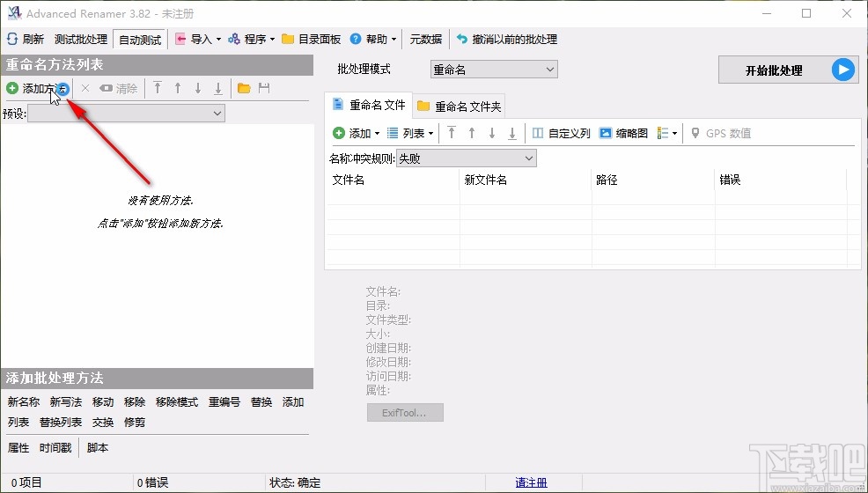The image size is (868, 493).
Task: Open the 帮助 help menu
Action: click(373, 40)
